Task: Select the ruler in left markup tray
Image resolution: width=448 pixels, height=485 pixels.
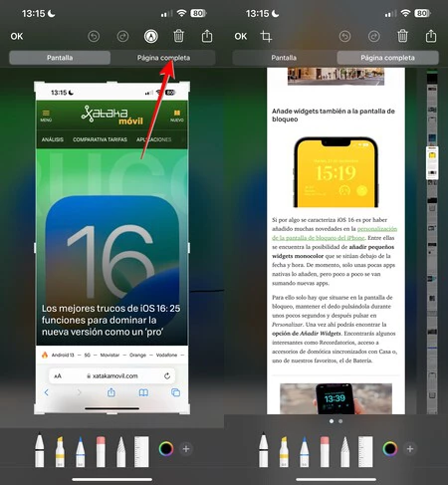Action: point(141,451)
